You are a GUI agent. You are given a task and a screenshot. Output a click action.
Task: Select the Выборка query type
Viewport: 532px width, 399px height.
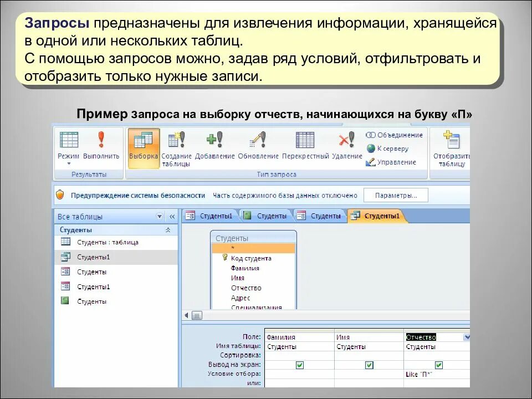click(144, 148)
